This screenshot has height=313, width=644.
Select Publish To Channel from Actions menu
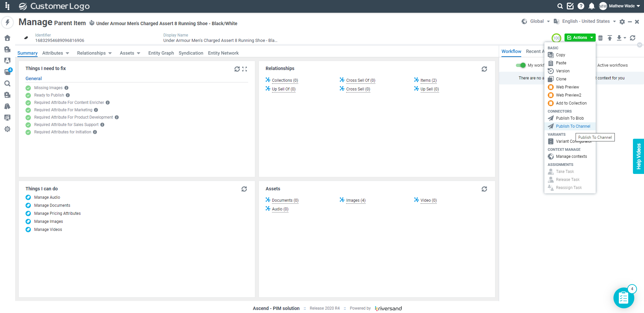[x=570, y=126]
